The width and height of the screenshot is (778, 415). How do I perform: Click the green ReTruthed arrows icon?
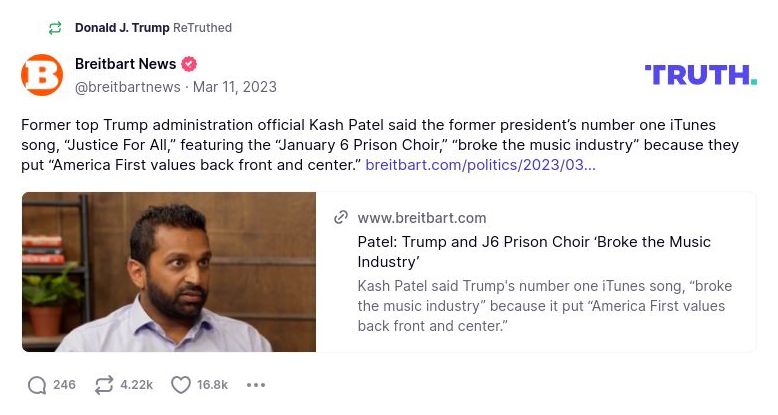pos(54,28)
